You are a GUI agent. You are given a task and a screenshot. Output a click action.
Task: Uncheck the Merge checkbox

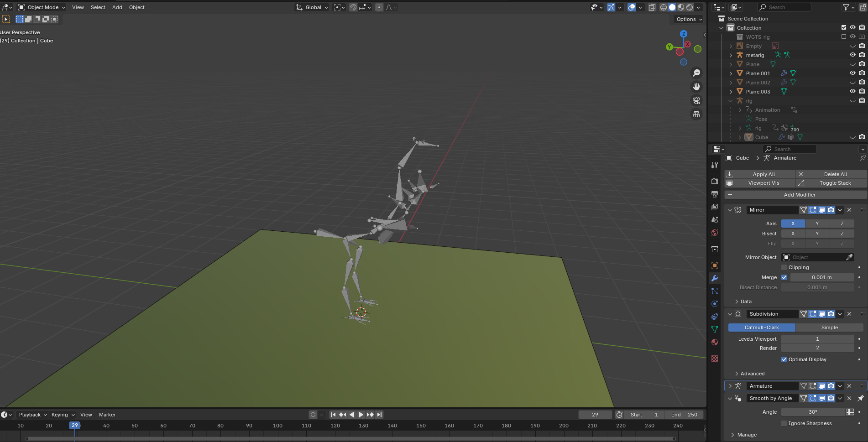(x=784, y=277)
